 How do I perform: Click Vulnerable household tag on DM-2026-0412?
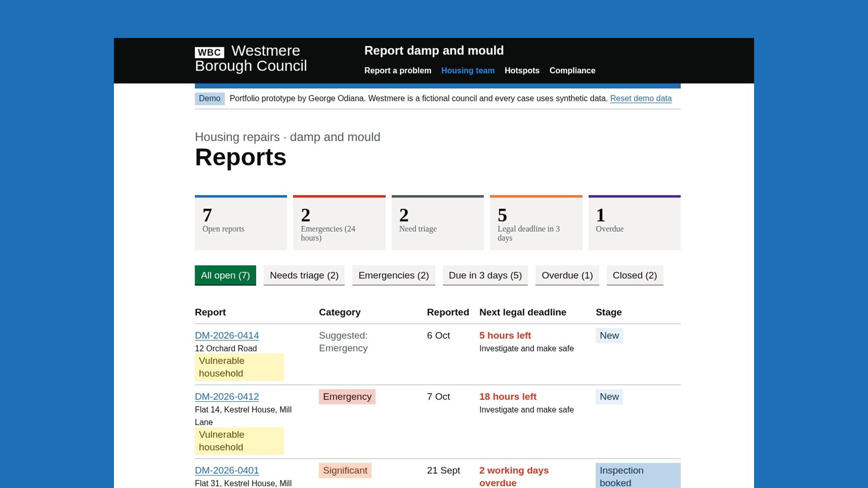[x=239, y=441]
